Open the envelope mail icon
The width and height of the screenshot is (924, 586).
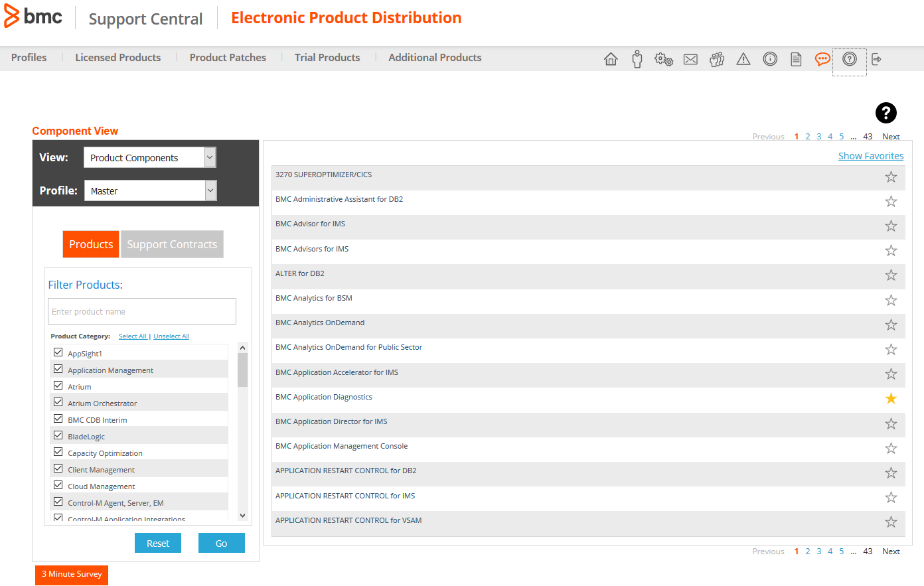pos(690,59)
